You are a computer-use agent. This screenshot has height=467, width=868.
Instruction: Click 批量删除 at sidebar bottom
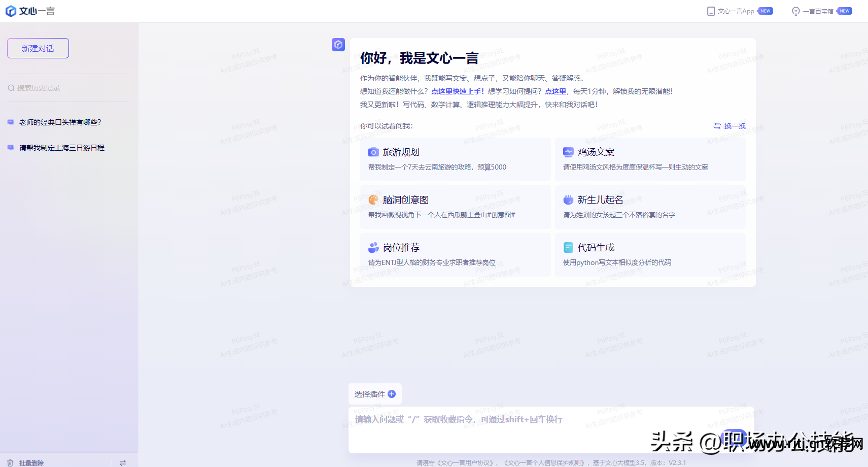click(x=31, y=463)
